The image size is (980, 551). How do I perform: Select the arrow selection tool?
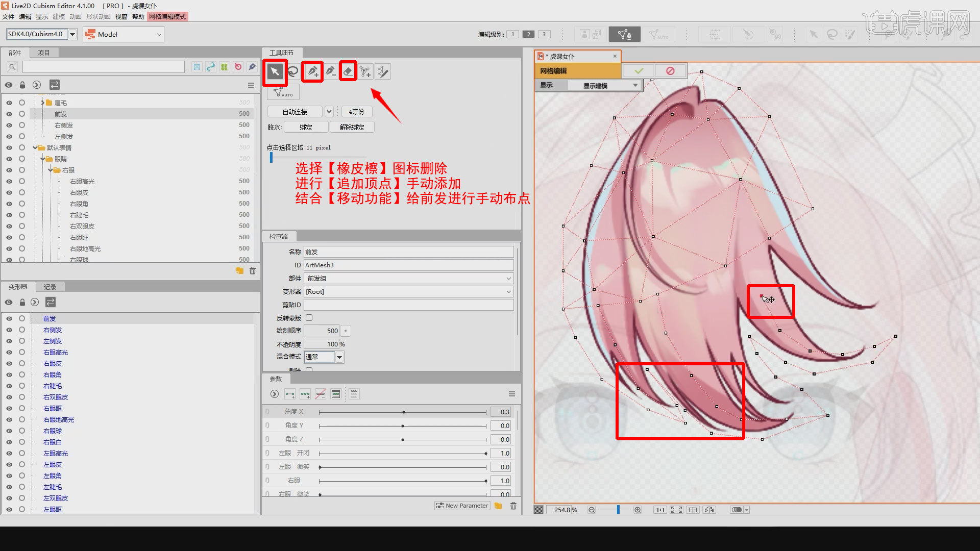coord(275,71)
